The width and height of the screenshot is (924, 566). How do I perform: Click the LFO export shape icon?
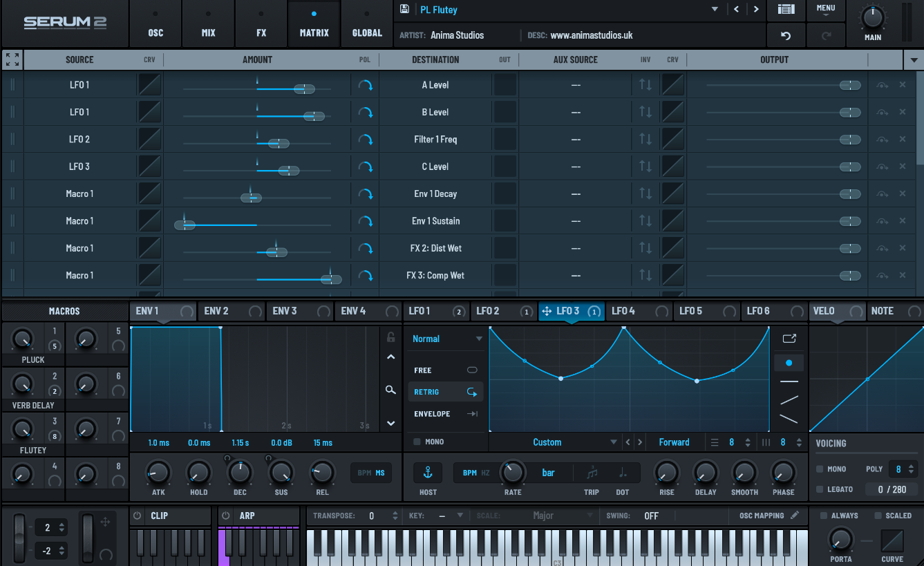point(789,339)
